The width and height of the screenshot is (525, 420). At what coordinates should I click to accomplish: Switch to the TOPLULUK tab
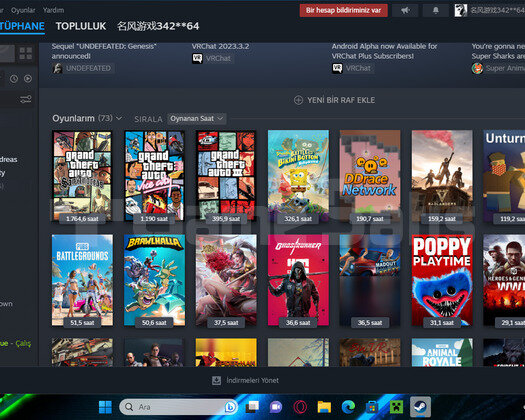point(81,26)
